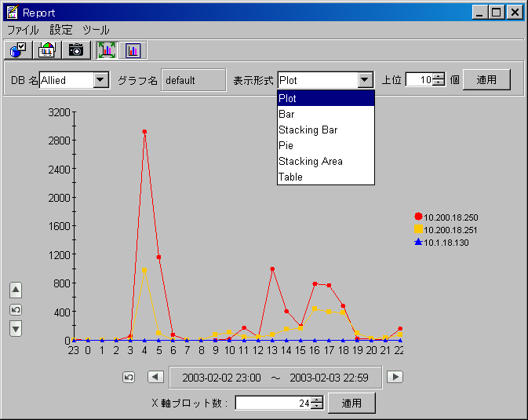This screenshot has height=420, width=528.
Task: Click the Report window title icon
Action: point(12,12)
